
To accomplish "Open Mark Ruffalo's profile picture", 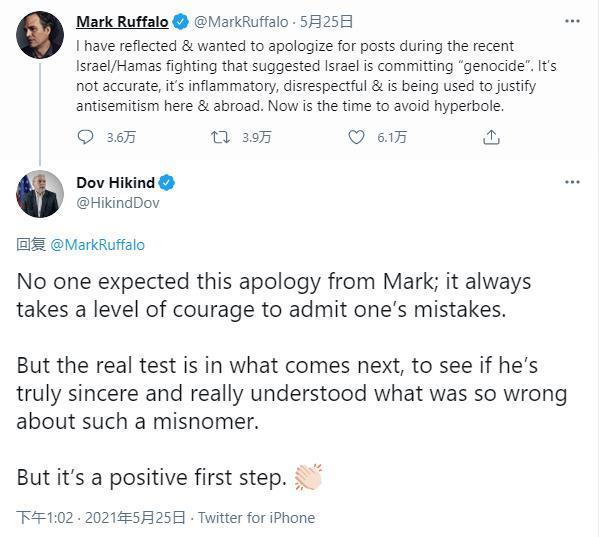I will click(40, 36).
